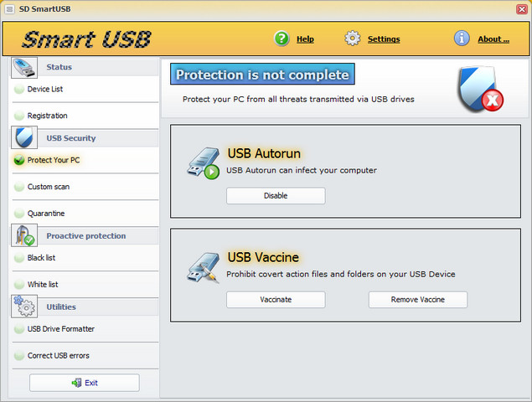Click the protection shield warning icon
532x402 pixels.
click(480, 90)
